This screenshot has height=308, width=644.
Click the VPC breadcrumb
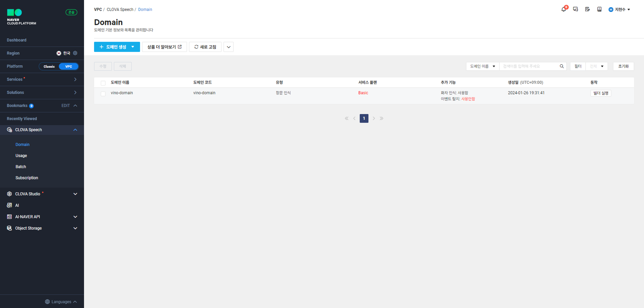pos(98,10)
